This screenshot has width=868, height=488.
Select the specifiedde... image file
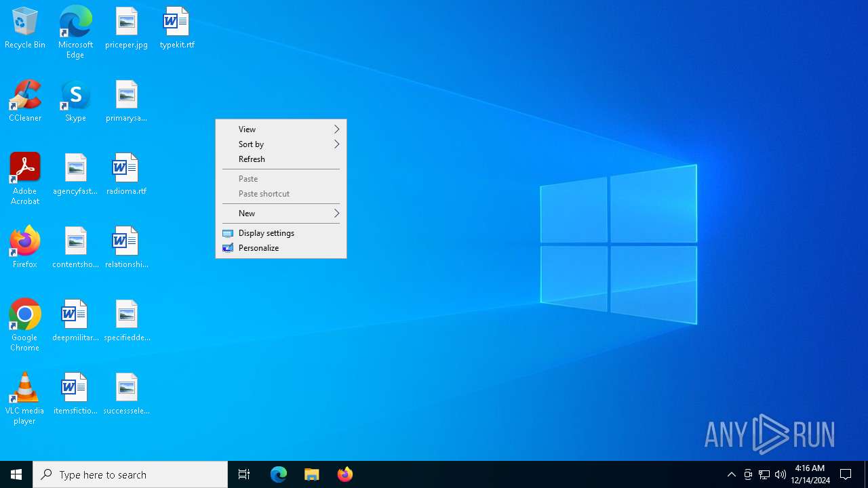[126, 321]
